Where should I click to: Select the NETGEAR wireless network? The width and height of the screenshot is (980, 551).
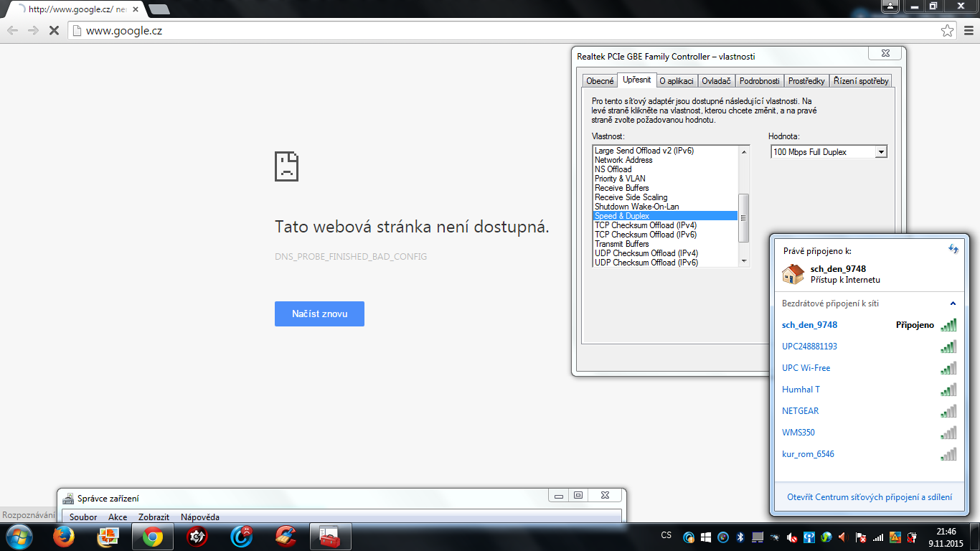coord(870,411)
